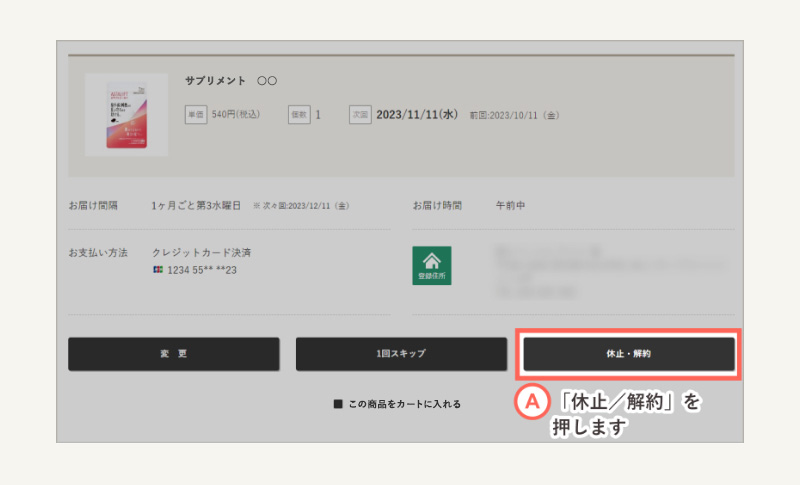Click the green registered address home icon
800x485 pixels.
point(431,265)
